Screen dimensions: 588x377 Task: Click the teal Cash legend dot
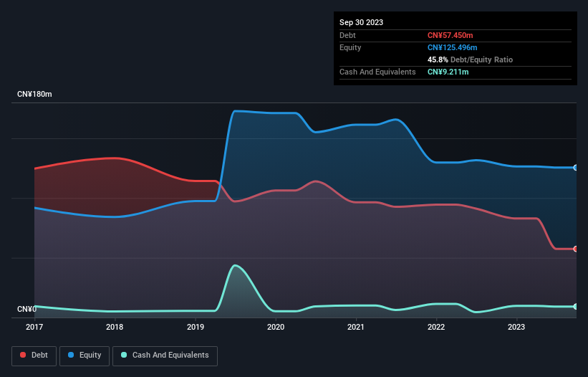coord(124,355)
